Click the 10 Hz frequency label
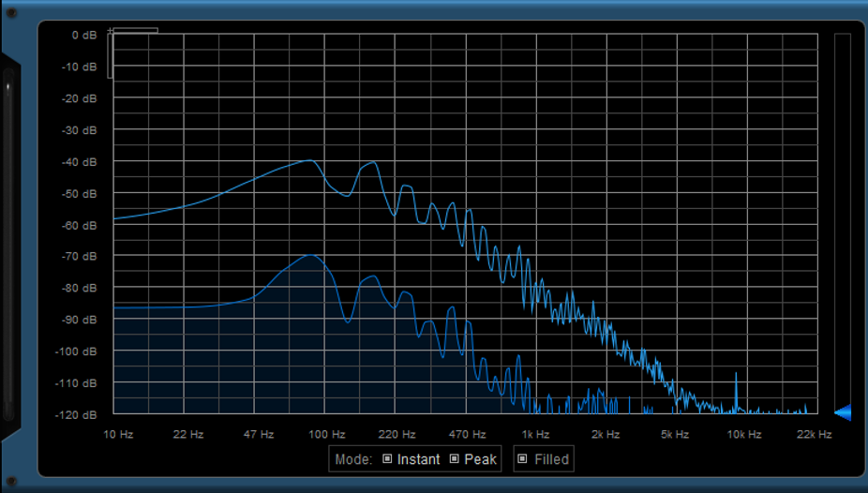This screenshot has height=493, width=868. point(118,434)
